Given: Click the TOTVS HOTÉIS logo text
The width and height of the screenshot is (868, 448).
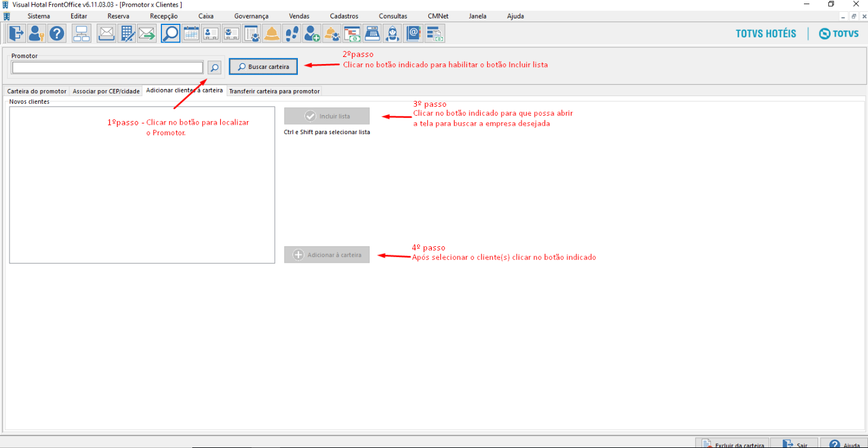Looking at the screenshot, I should point(766,34).
